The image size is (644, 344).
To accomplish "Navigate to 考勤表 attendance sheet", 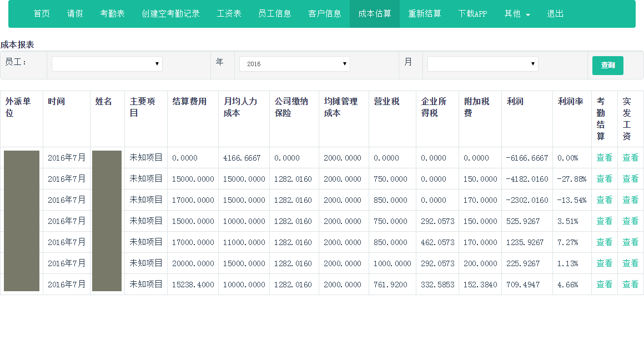I will (112, 14).
